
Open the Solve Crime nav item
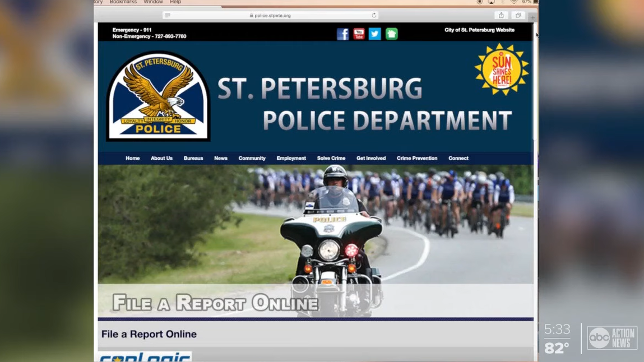point(331,158)
